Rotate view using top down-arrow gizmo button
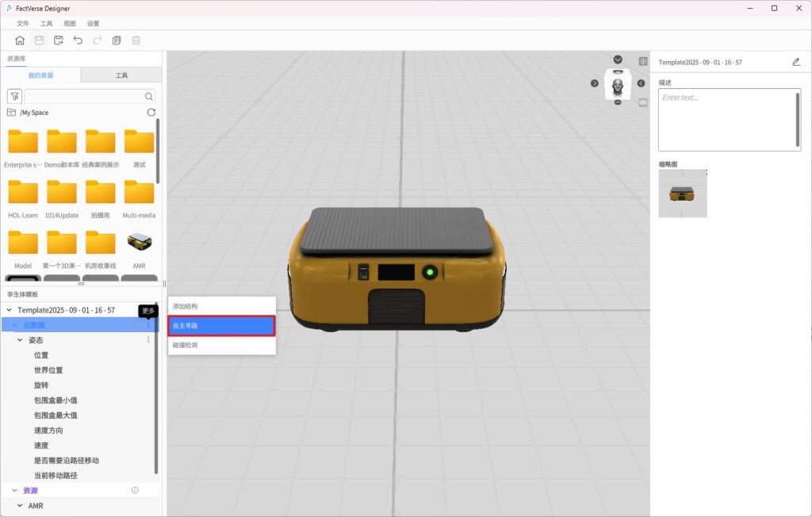 tap(618, 59)
